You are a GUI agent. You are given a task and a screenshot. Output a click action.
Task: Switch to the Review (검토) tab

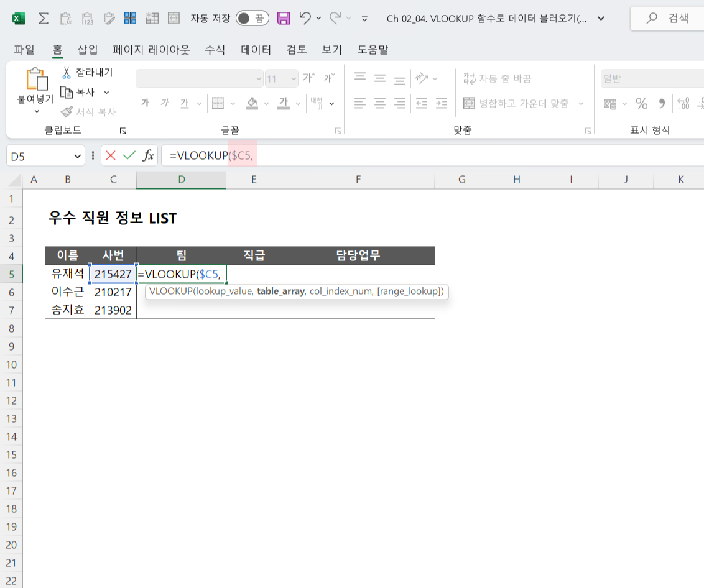click(x=297, y=49)
